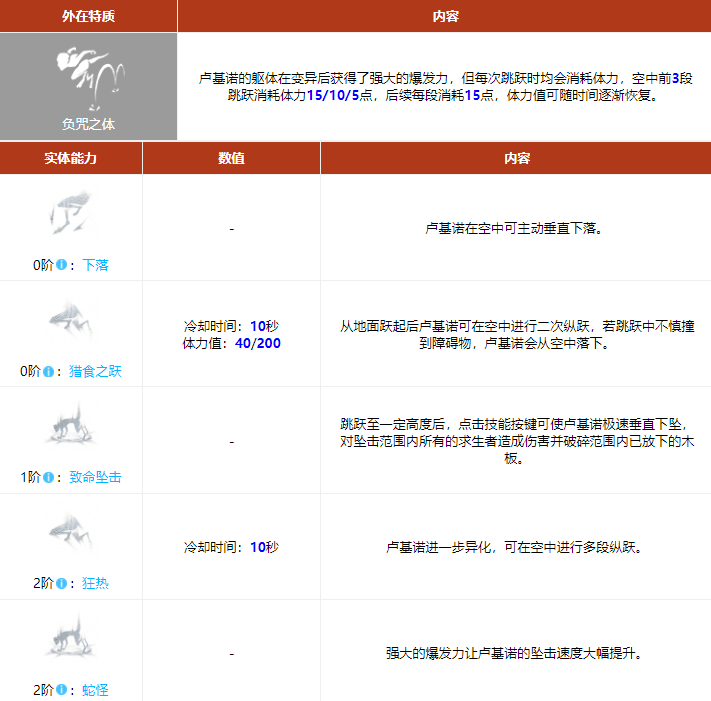The width and height of the screenshot is (711, 701).
Task: Click the 15/10/5 stamina cost value
Action: [333, 95]
